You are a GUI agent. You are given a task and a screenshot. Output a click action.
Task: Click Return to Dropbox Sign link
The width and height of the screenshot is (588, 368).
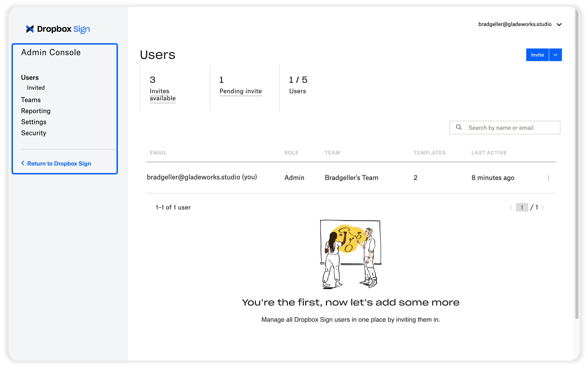[56, 163]
